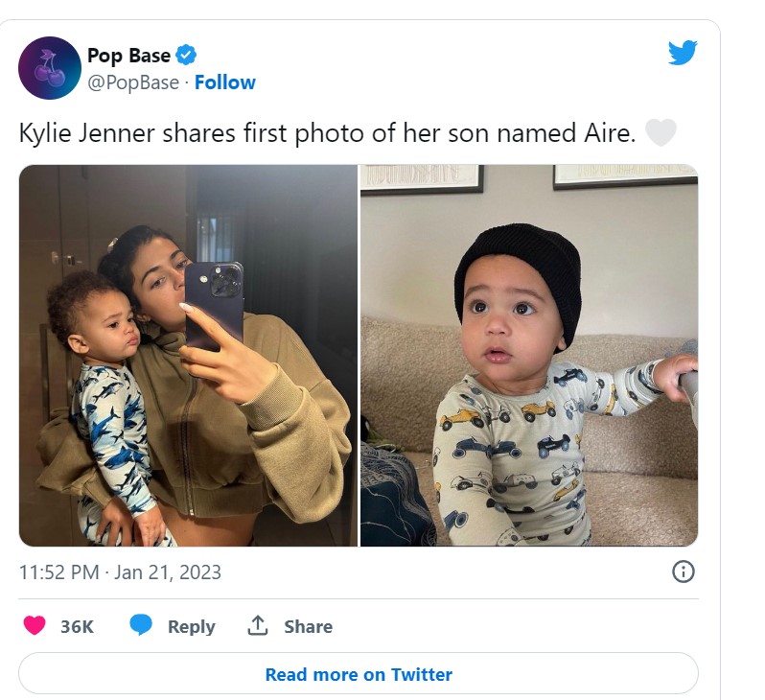The width and height of the screenshot is (765, 700).
Task: Open the right photo with black beanie
Action: point(529,356)
